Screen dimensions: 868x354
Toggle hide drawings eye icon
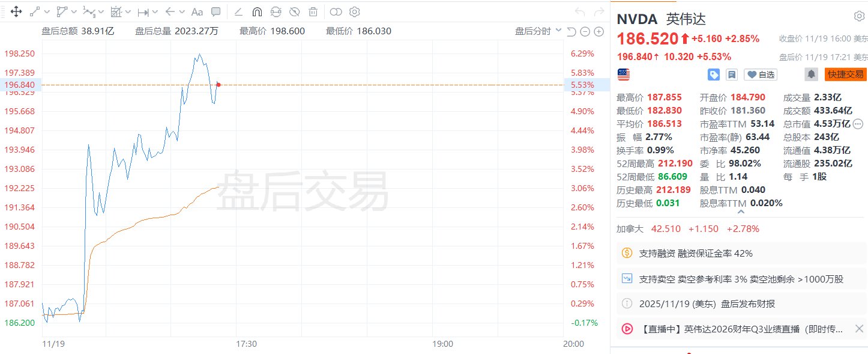pos(294,11)
